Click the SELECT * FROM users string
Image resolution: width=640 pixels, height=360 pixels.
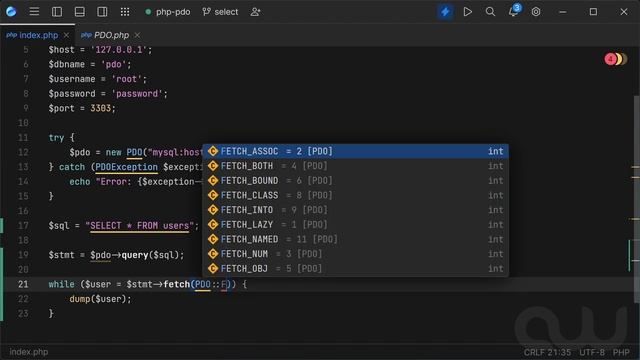tap(139, 226)
